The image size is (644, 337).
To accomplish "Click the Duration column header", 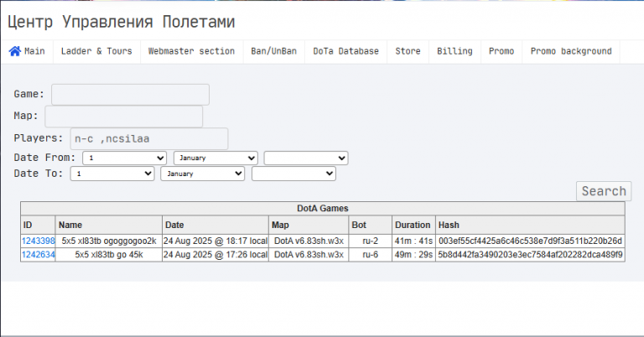I will pyautogui.click(x=413, y=225).
